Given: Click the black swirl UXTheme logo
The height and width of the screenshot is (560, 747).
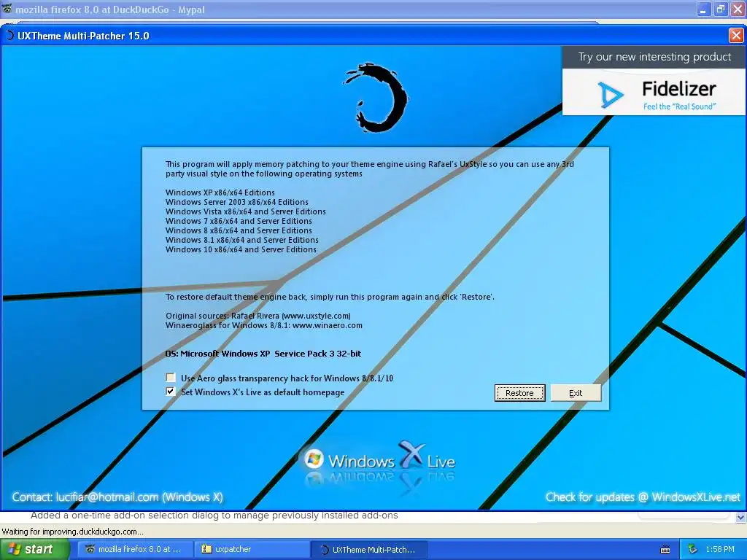Looking at the screenshot, I should pyautogui.click(x=376, y=98).
